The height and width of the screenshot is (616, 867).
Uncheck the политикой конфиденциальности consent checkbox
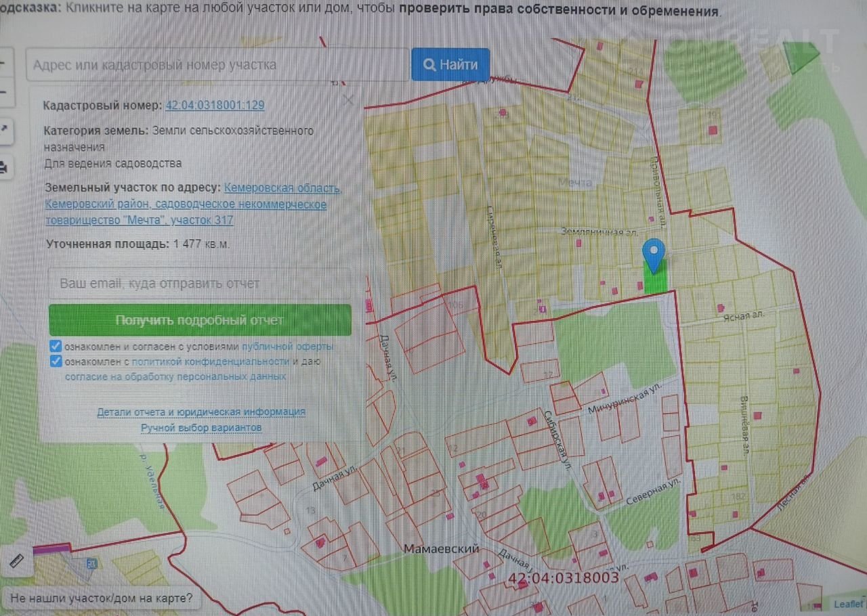click(x=56, y=361)
